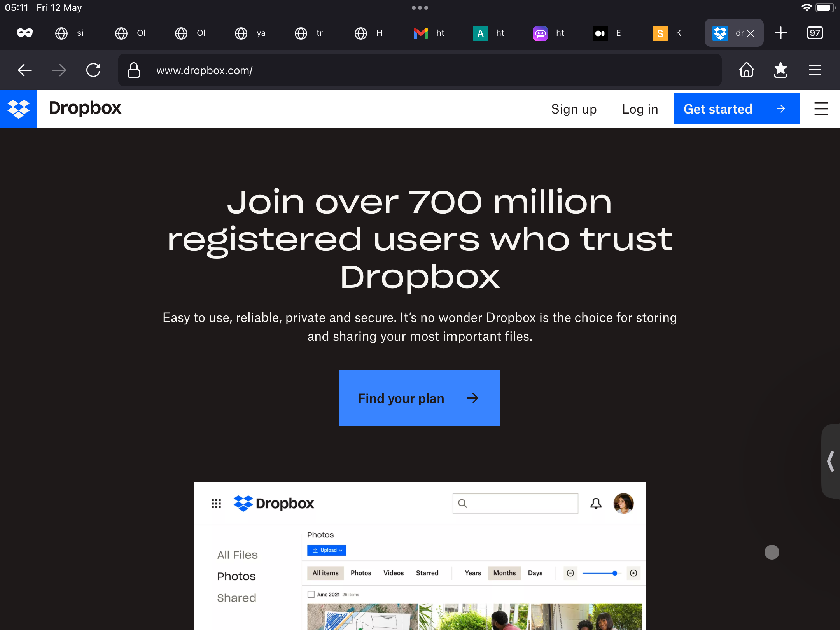Select the Photos filter tab
This screenshot has height=630, width=840.
(361, 573)
